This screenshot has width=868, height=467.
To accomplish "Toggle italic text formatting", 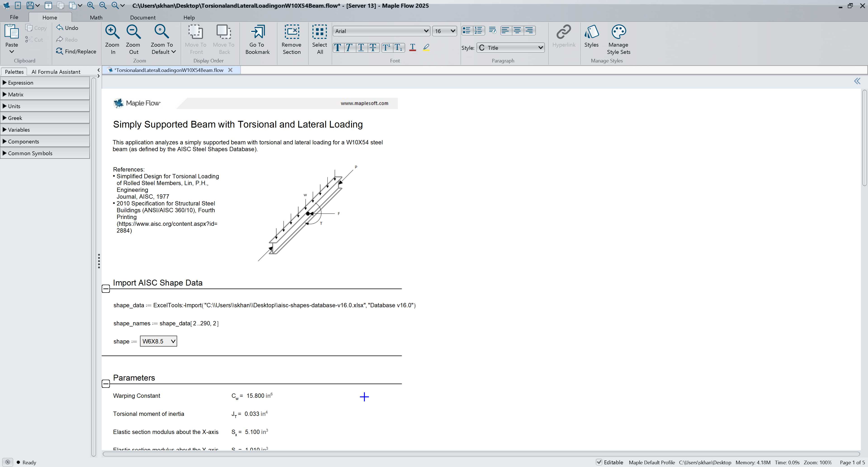I will (349, 48).
